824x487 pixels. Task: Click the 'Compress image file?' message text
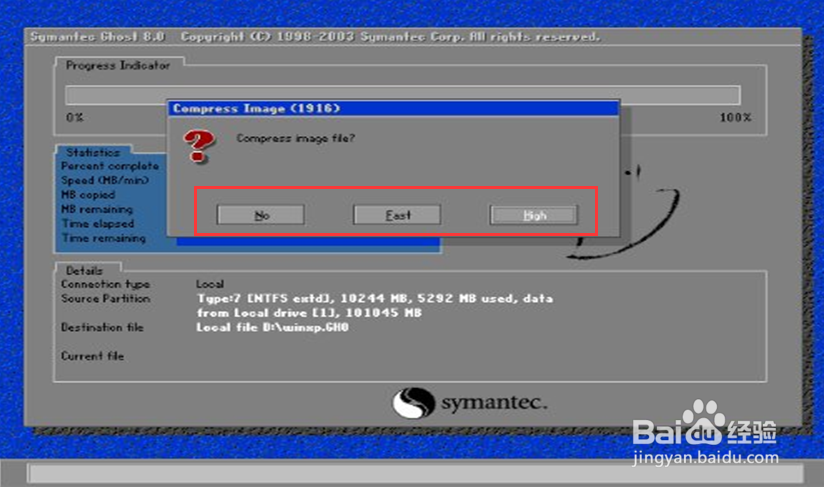click(x=295, y=138)
